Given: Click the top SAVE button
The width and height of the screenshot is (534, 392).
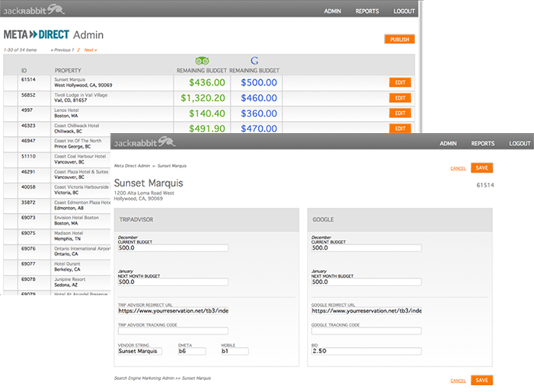Looking at the screenshot, I should tap(482, 167).
